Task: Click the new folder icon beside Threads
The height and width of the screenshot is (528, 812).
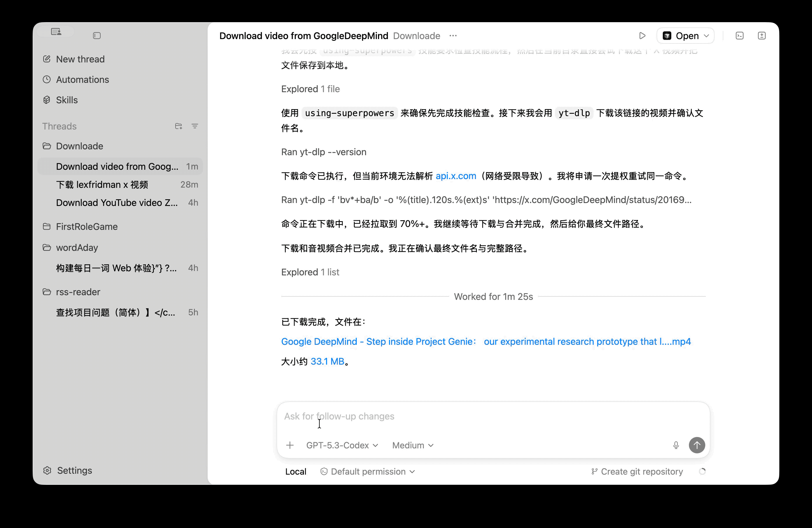Action: click(178, 126)
